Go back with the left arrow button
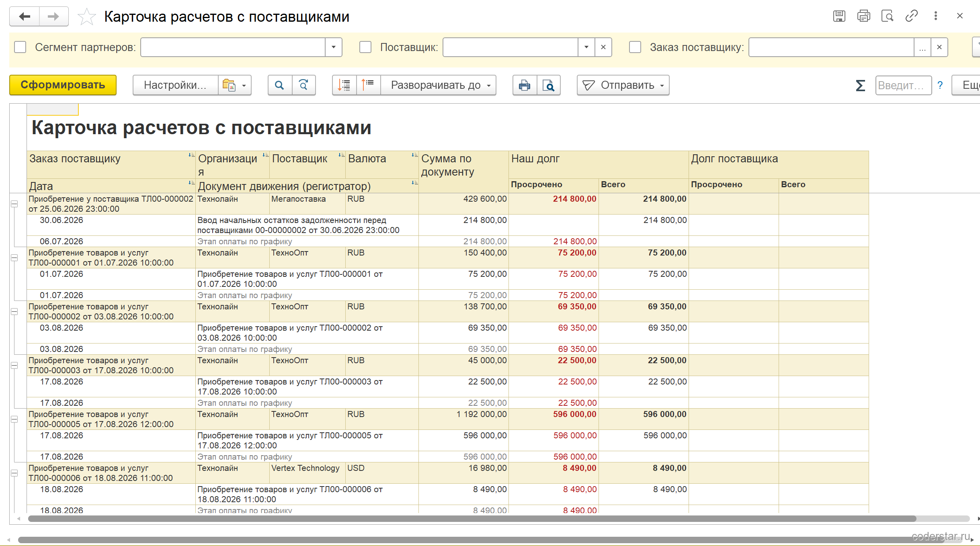980x546 pixels. (x=25, y=16)
